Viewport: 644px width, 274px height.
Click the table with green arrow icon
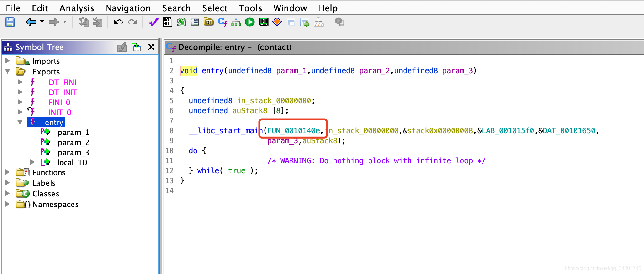click(x=305, y=22)
